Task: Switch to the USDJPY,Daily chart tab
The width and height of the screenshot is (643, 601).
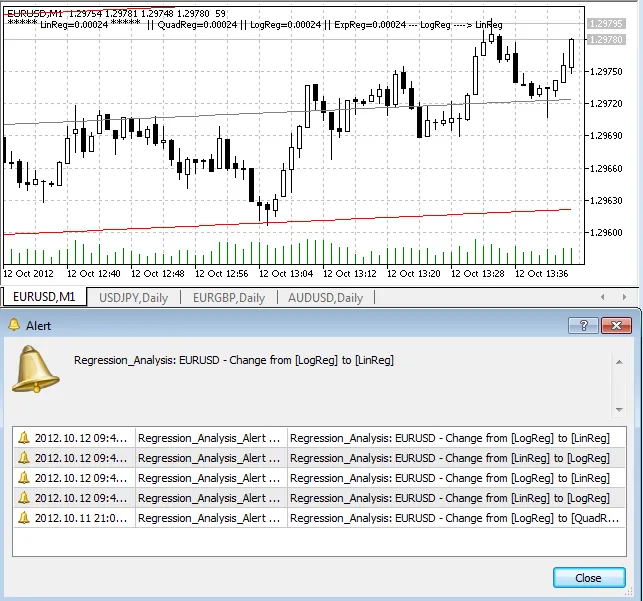Action: pyautogui.click(x=133, y=297)
